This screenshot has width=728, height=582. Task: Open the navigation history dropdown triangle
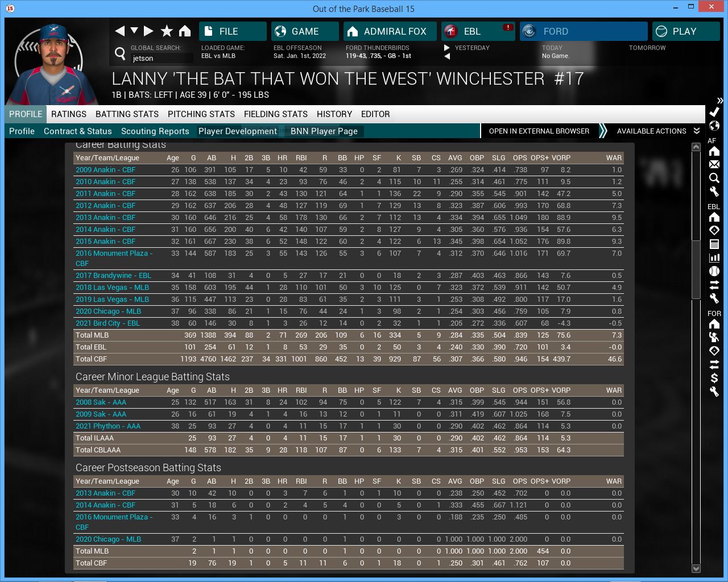[x=134, y=31]
